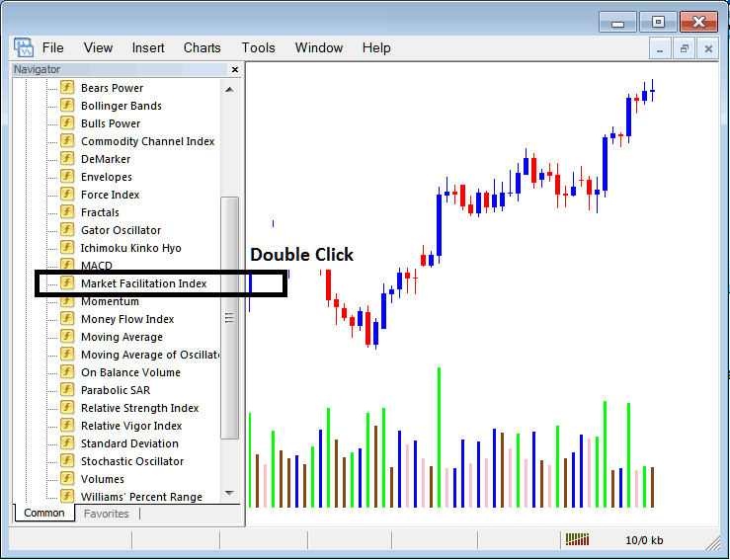This screenshot has height=560, width=730.
Task: Click the Bulls Power indicator icon
Action: tap(67, 122)
